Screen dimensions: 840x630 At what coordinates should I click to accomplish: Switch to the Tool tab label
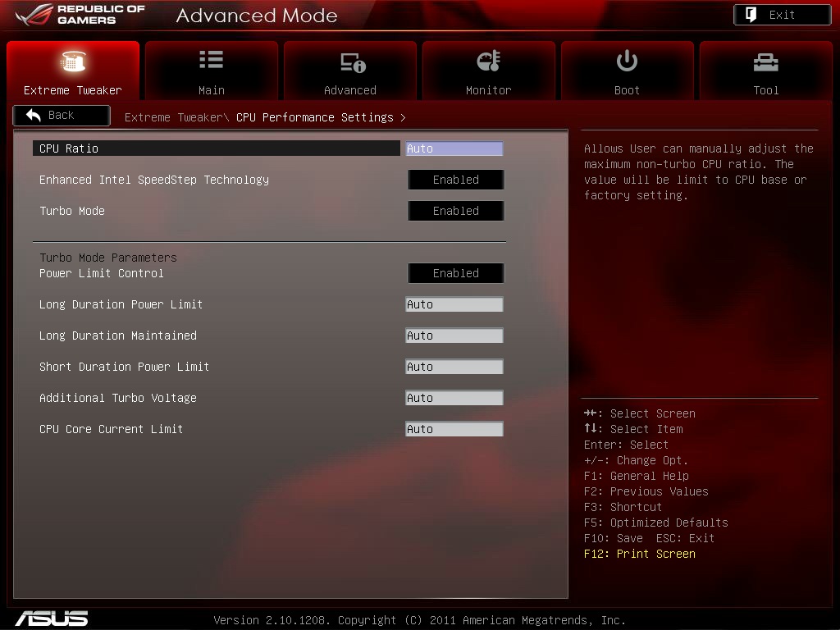[766, 90]
